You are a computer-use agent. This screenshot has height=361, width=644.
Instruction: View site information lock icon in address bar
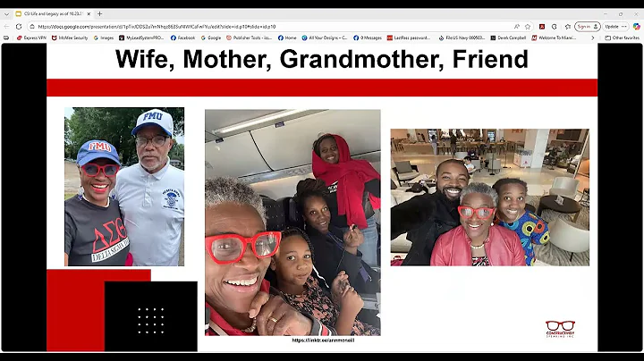[x=32, y=27]
